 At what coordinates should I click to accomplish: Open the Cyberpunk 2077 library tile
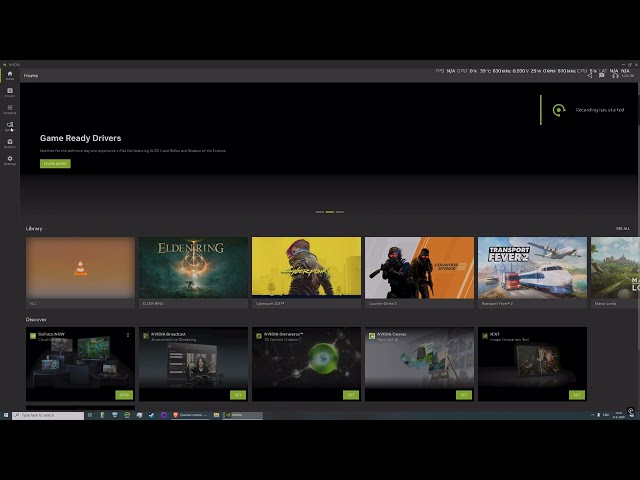click(307, 272)
